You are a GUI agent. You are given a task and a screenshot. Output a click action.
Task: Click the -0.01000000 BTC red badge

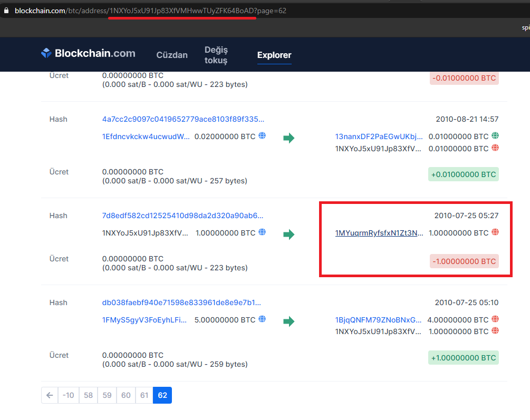464,78
